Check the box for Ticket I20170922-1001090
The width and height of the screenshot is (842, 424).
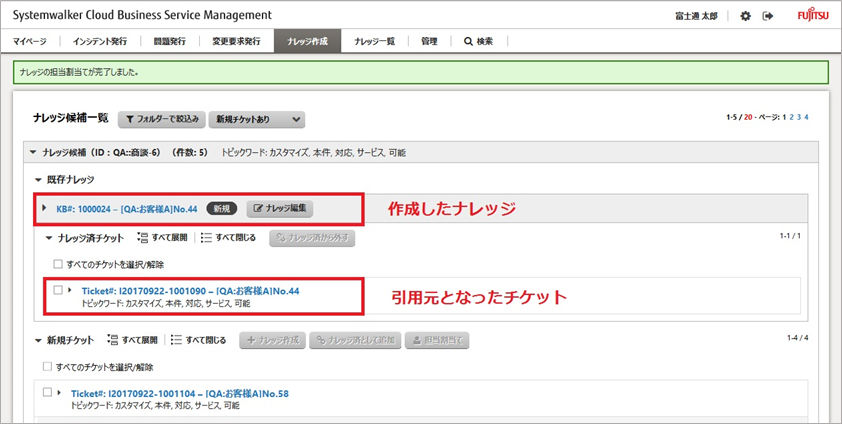click(57, 290)
